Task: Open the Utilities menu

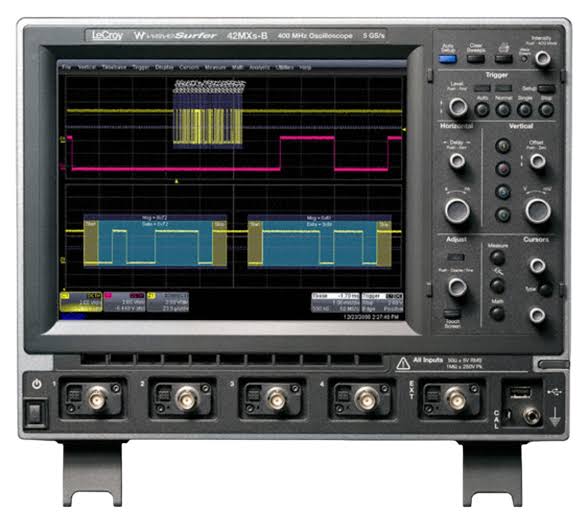Action: click(285, 67)
